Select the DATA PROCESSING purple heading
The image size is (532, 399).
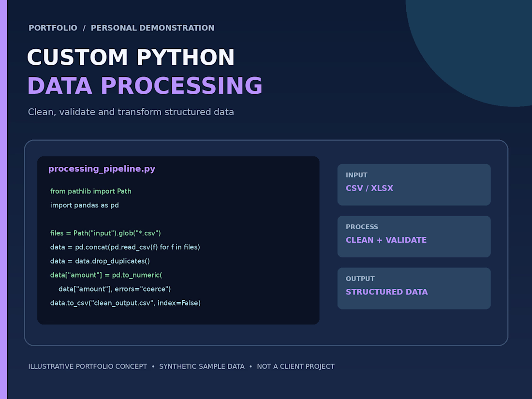(145, 86)
